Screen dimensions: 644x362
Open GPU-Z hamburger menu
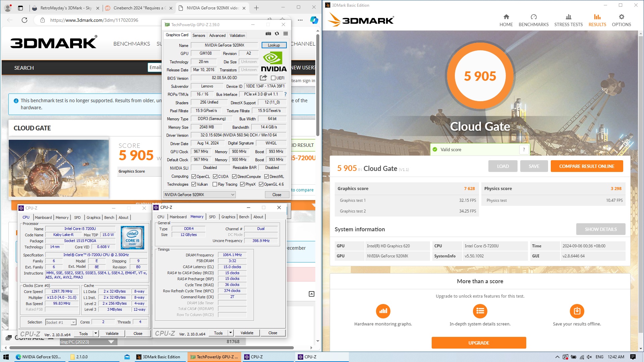point(285,34)
